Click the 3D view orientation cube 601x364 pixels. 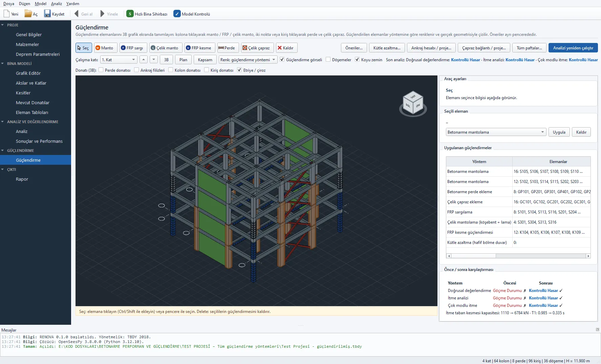tap(413, 103)
